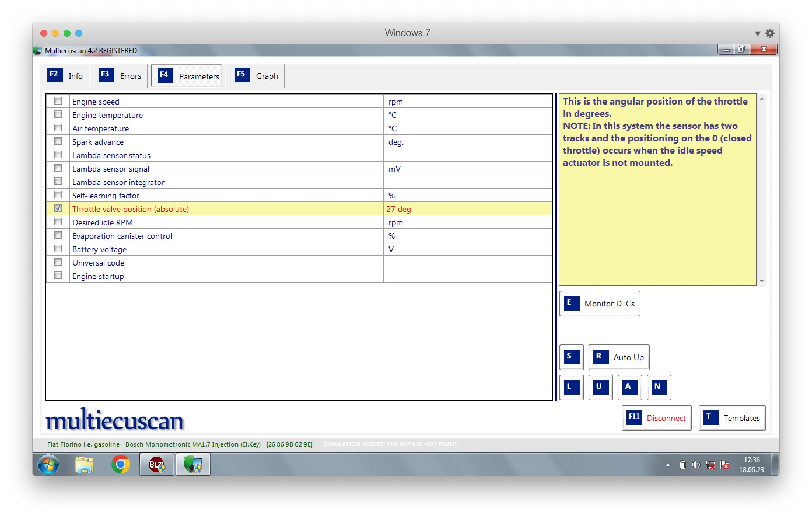This screenshot has height=519, width=812.
Task: Click the network tray icon
Action: click(710, 465)
